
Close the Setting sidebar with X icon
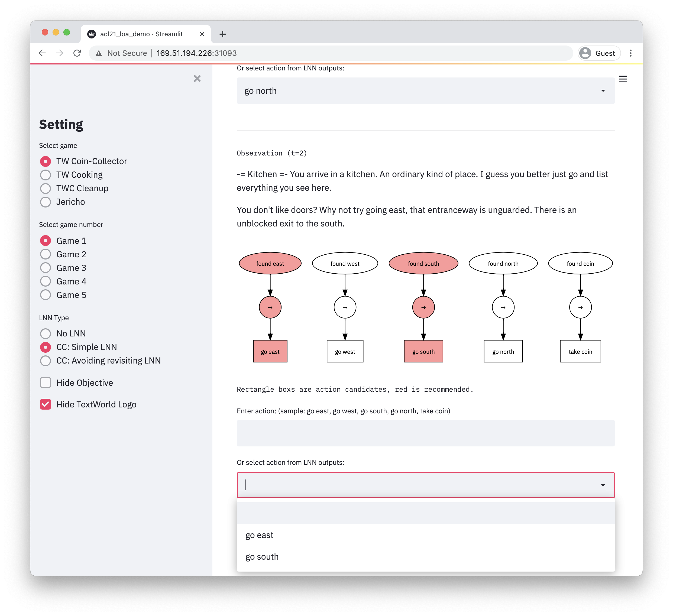197,78
